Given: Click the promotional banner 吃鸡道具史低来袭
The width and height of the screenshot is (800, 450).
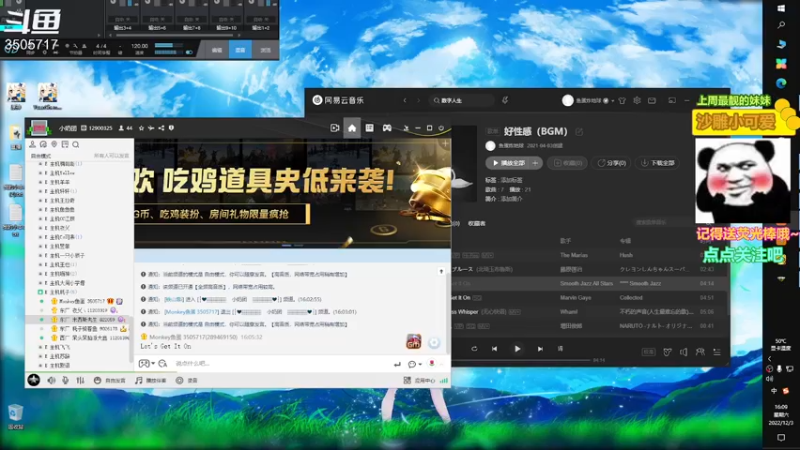Looking at the screenshot, I should 292,194.
